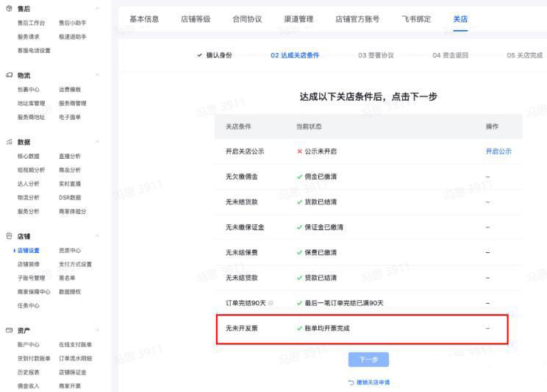Click step 03 签署协议
Screen dimensions: 547x392
coord(376,55)
